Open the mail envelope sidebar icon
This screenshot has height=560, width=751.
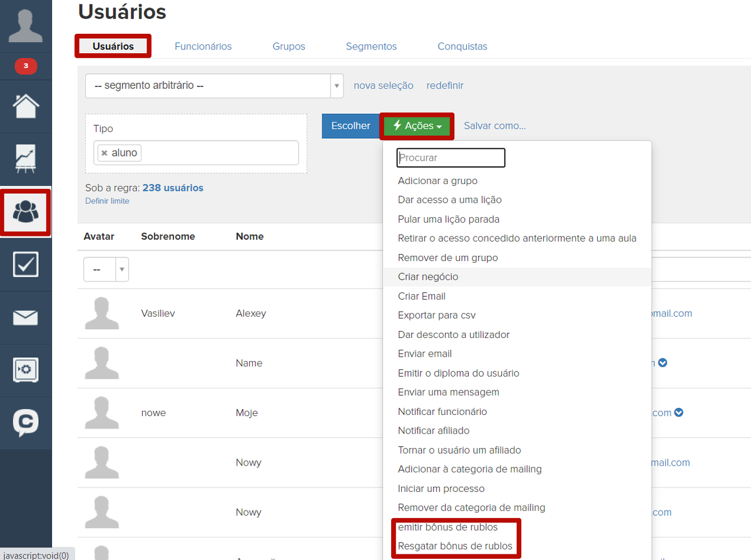tap(26, 318)
